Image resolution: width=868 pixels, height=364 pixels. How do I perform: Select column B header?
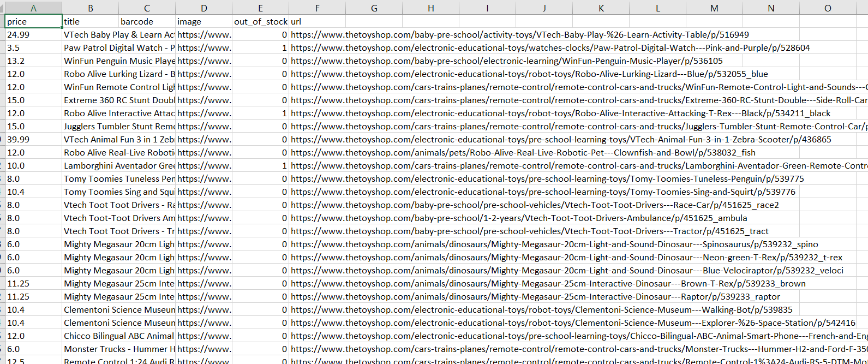click(91, 8)
